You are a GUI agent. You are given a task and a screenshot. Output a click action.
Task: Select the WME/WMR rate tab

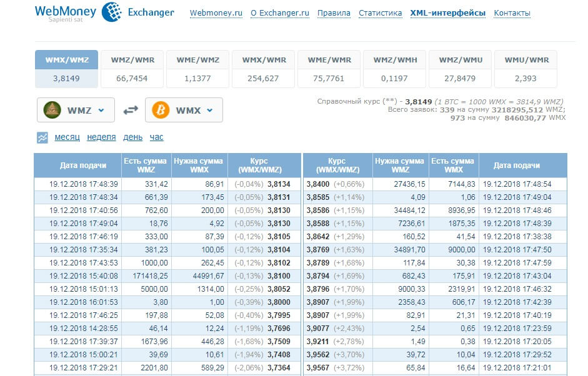click(x=329, y=69)
